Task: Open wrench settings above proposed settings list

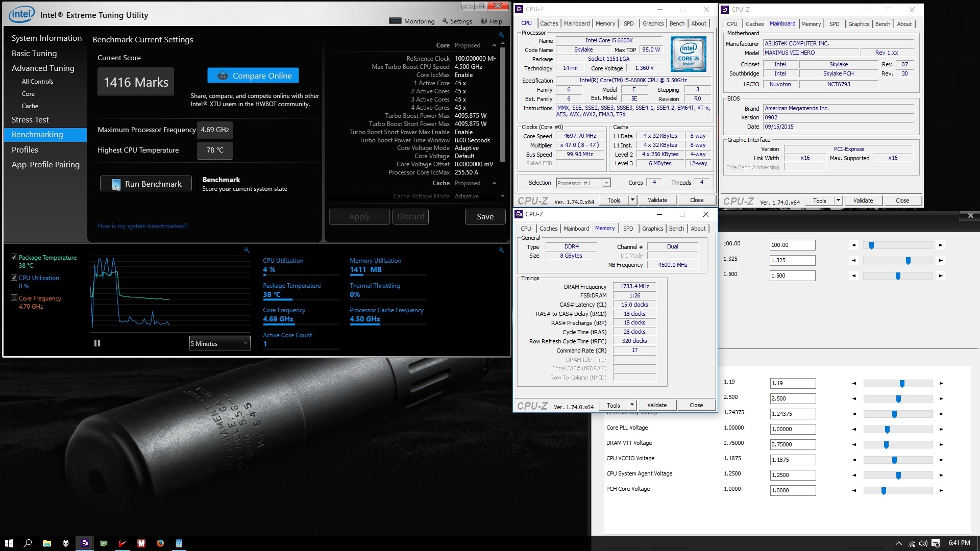Action: [x=501, y=35]
